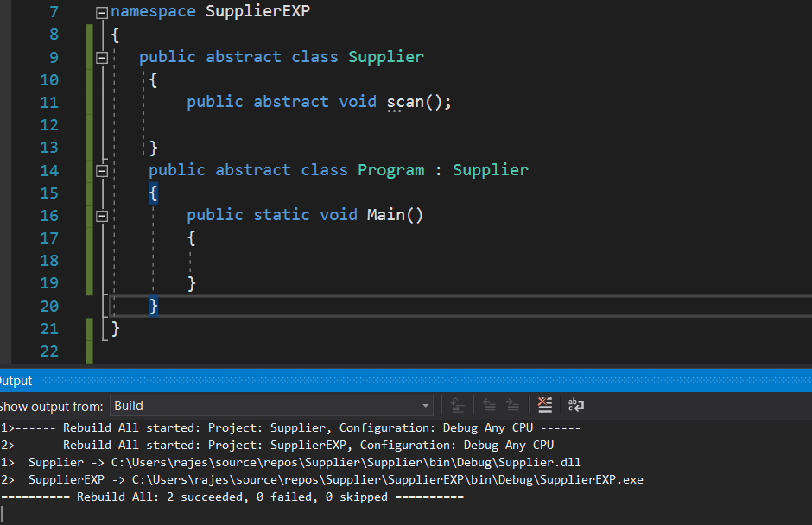Open the Show output from dropdown
This screenshot has height=525, width=812.
click(x=272, y=405)
